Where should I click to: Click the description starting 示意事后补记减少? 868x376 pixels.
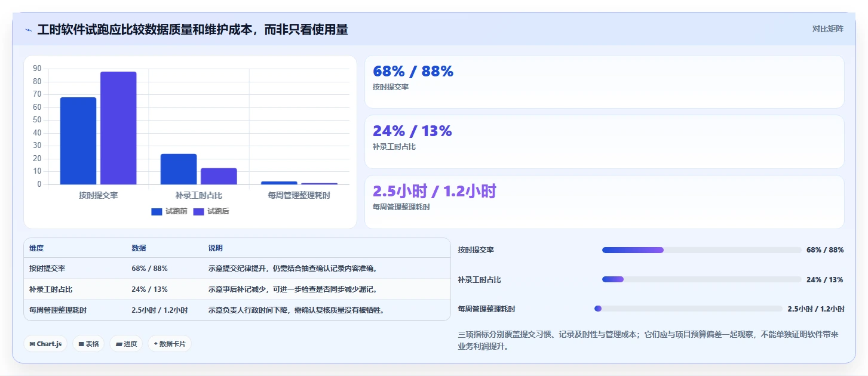point(293,289)
